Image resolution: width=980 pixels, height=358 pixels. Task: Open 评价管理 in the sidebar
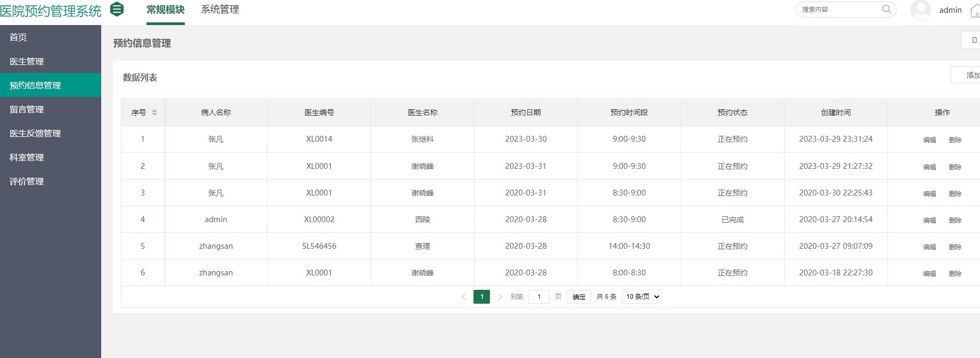click(x=51, y=181)
